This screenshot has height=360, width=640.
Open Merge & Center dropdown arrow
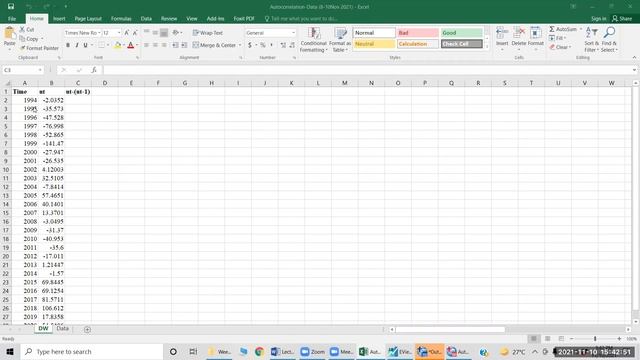click(240, 45)
